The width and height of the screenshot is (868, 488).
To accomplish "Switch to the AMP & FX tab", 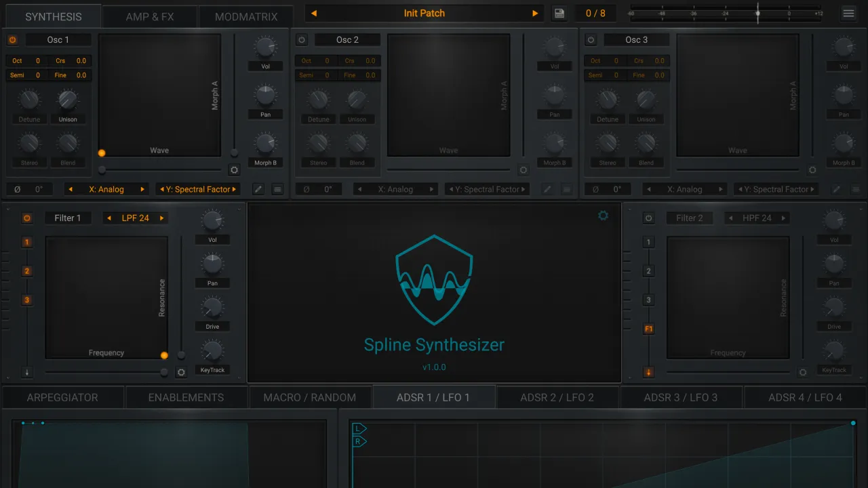I will click(150, 16).
